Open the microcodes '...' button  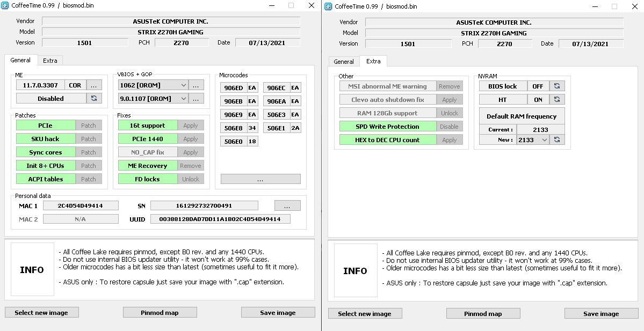tap(261, 179)
